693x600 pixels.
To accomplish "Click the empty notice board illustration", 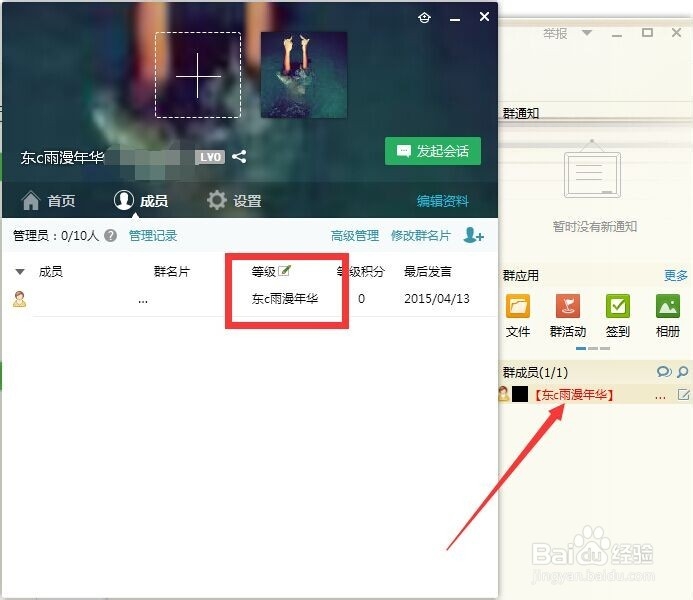I will [592, 170].
